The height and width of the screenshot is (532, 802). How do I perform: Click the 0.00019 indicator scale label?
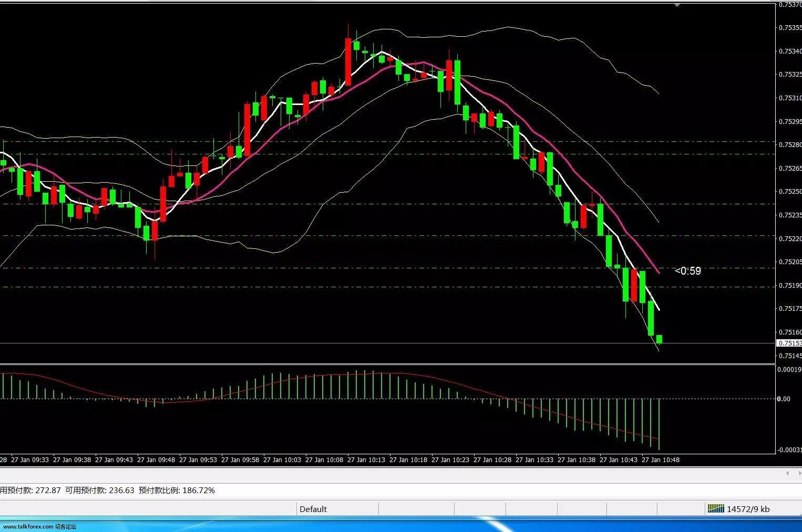(x=789, y=370)
